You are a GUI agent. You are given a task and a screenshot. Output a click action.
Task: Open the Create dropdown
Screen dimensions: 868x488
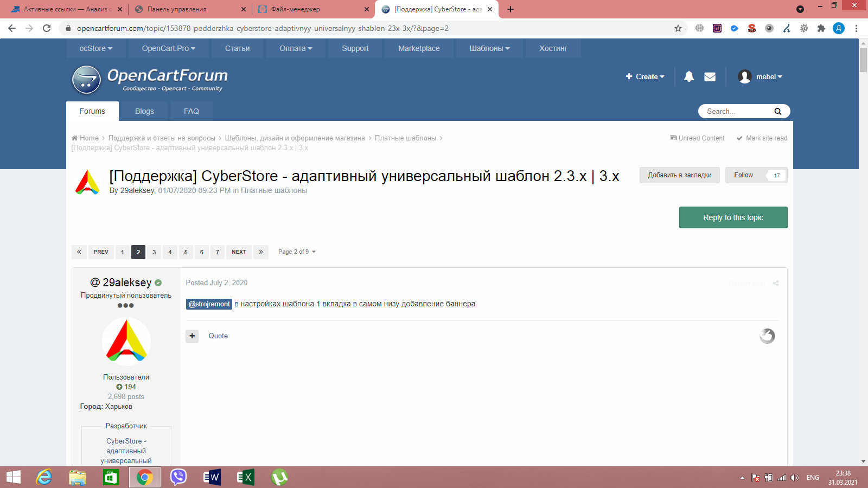[645, 77]
